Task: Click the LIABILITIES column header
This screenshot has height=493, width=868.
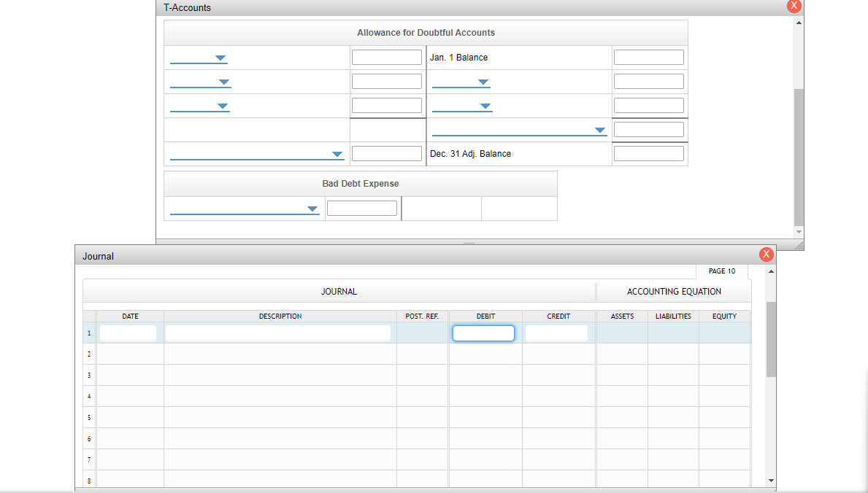Action: [x=673, y=317]
